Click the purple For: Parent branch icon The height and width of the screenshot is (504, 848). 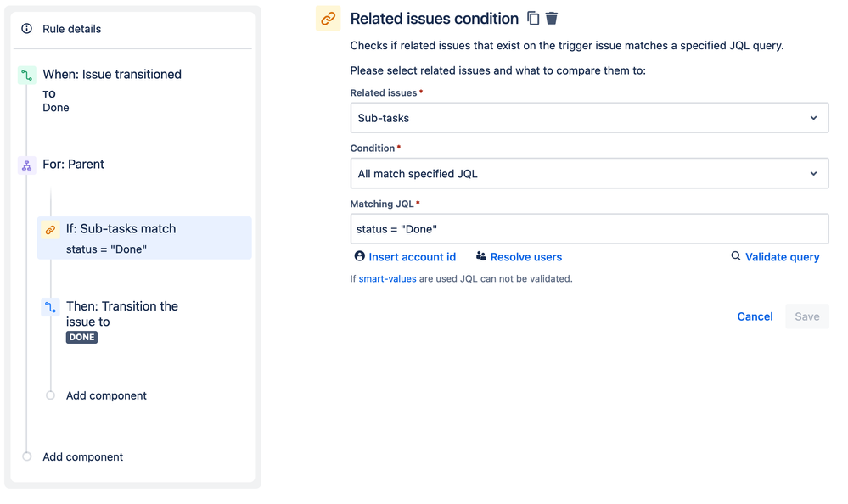(x=26, y=165)
